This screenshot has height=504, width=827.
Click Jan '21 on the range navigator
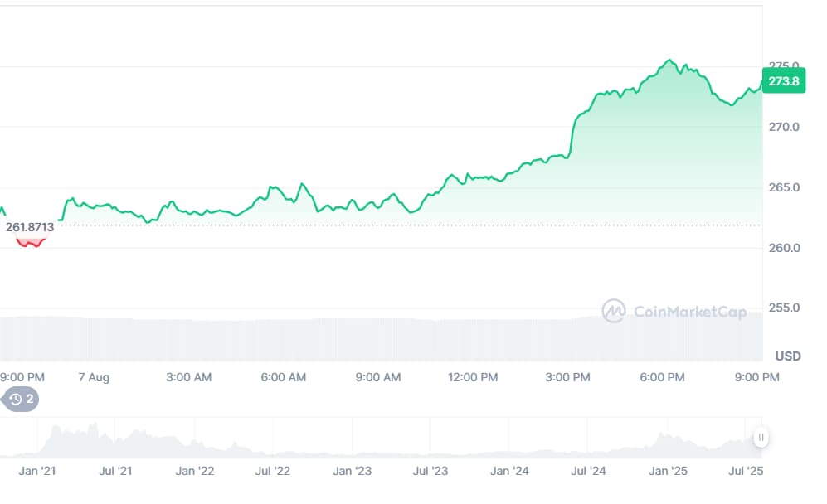37,471
